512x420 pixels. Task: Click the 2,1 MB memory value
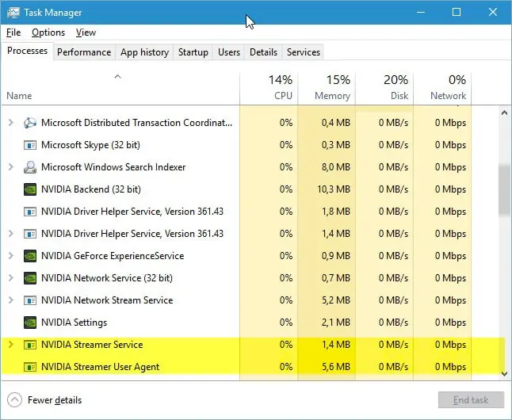336,323
